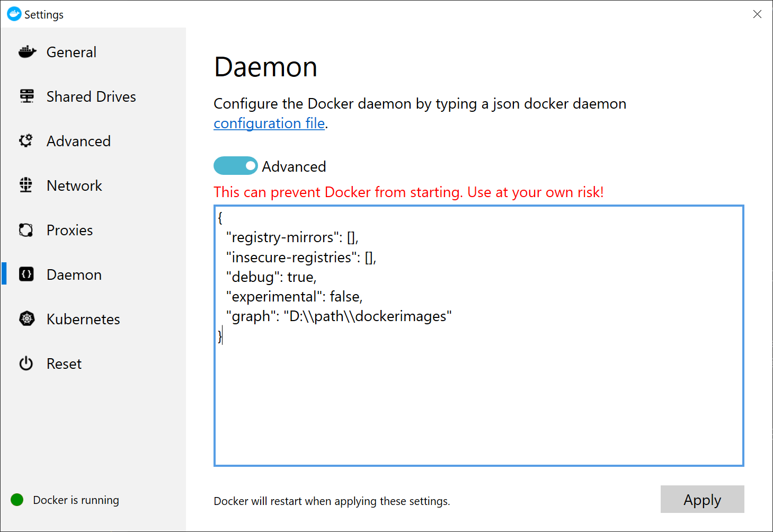Image resolution: width=773 pixels, height=532 pixels.
Task: Click the Docker whale icon in title bar
Action: point(14,14)
